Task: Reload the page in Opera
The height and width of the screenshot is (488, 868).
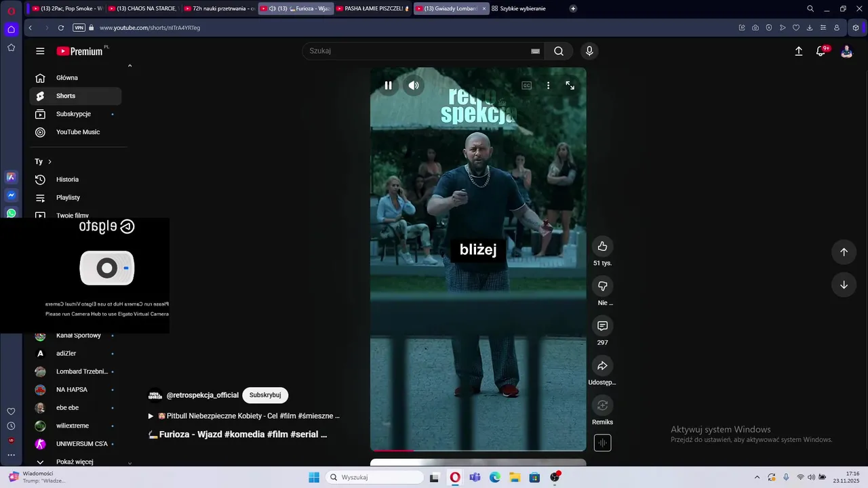Action: (61, 28)
